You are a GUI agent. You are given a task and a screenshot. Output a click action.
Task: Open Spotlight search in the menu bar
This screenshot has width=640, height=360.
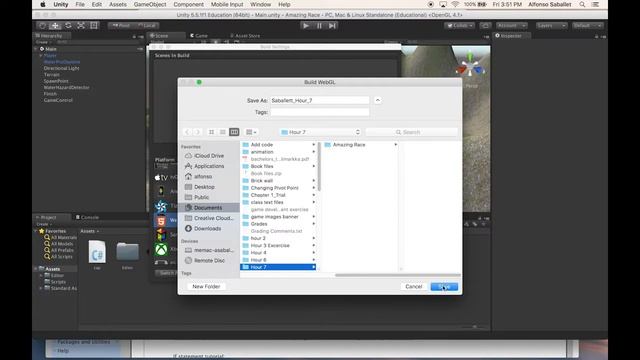tap(582, 4)
